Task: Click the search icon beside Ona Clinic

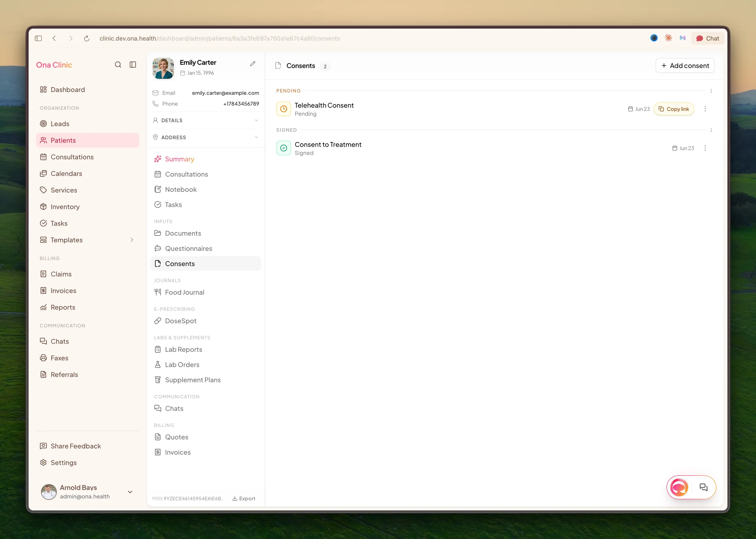Action: 118,65
